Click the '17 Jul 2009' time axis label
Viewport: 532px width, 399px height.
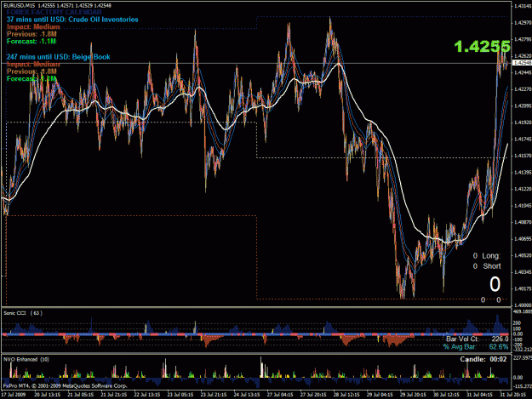14,395
